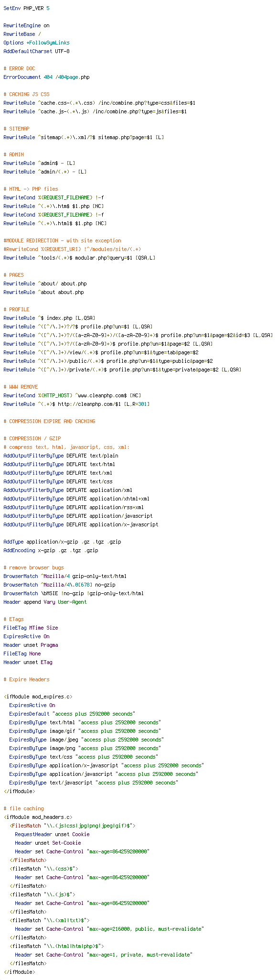
Task: Select the 'RewriteEngine on' line
Action: tap(26, 26)
